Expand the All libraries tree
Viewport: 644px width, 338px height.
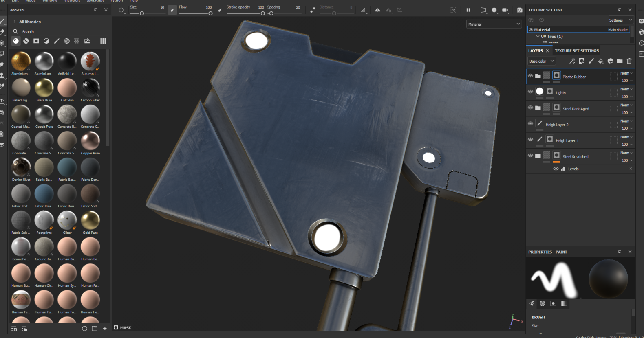(15, 22)
